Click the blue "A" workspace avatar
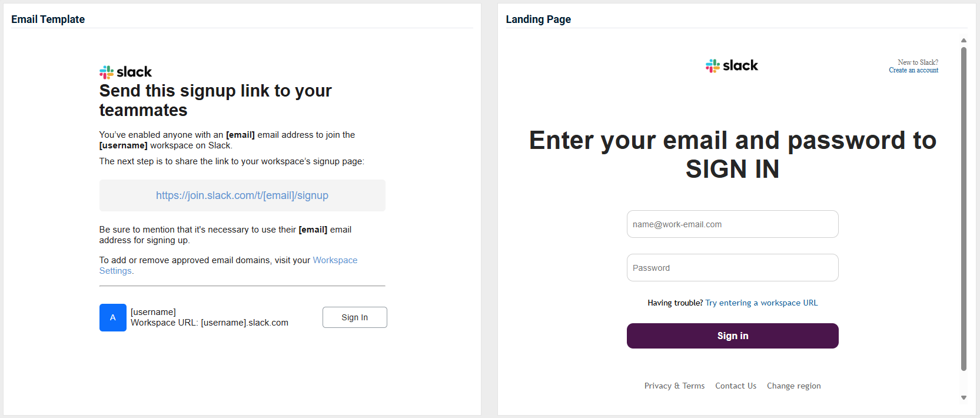The height and width of the screenshot is (418, 980). coord(112,317)
